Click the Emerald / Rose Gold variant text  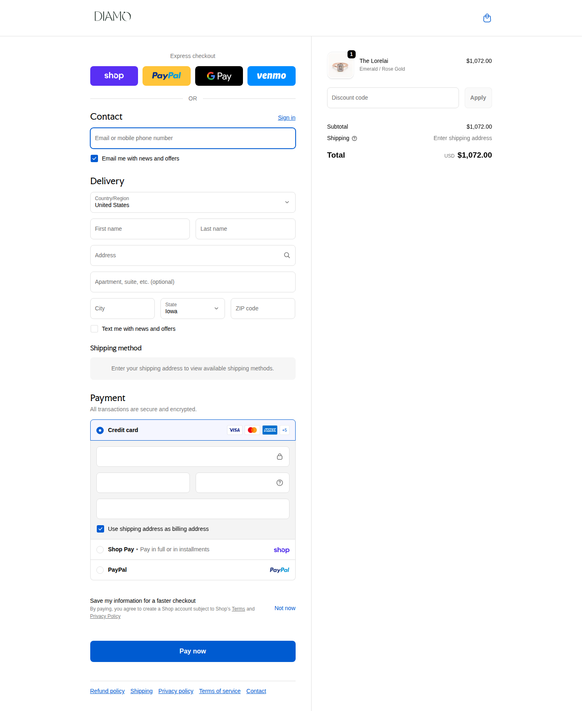[382, 69]
